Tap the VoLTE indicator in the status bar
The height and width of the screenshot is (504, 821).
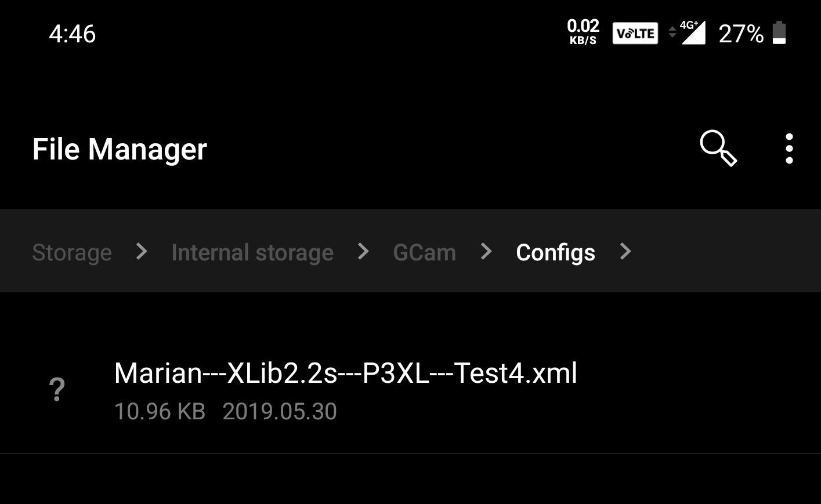coord(635,32)
